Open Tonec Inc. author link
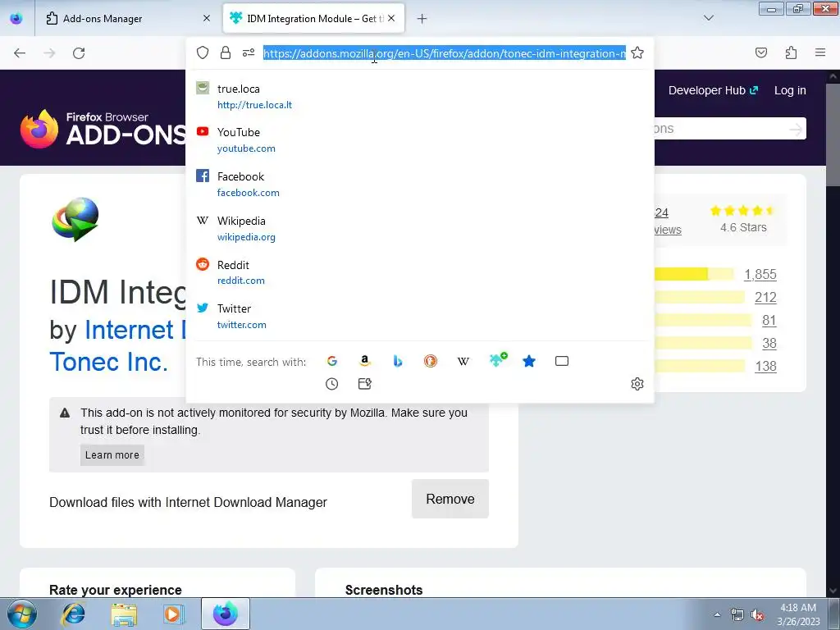 click(x=109, y=362)
